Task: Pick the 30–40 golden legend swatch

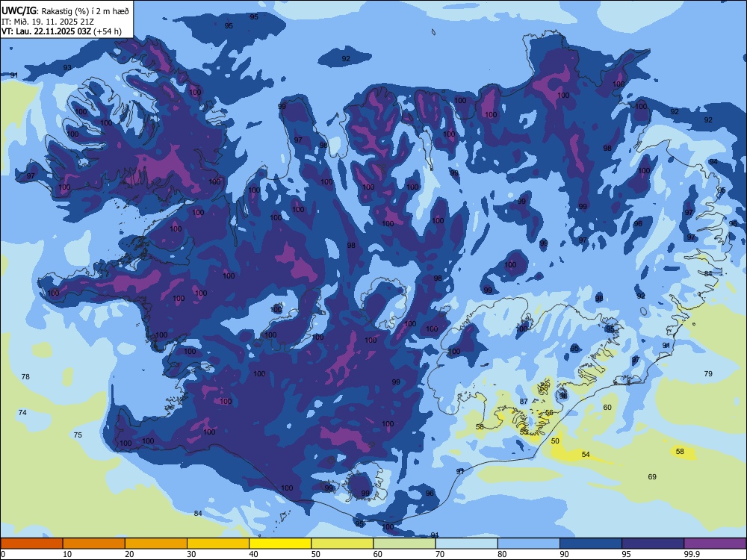Action: pyautogui.click(x=218, y=544)
